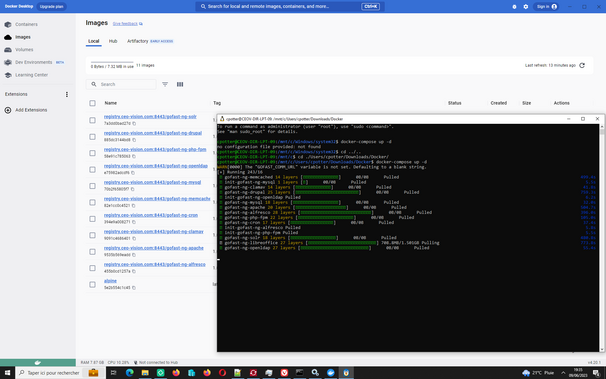Click the disk usage progress bar

112,62
